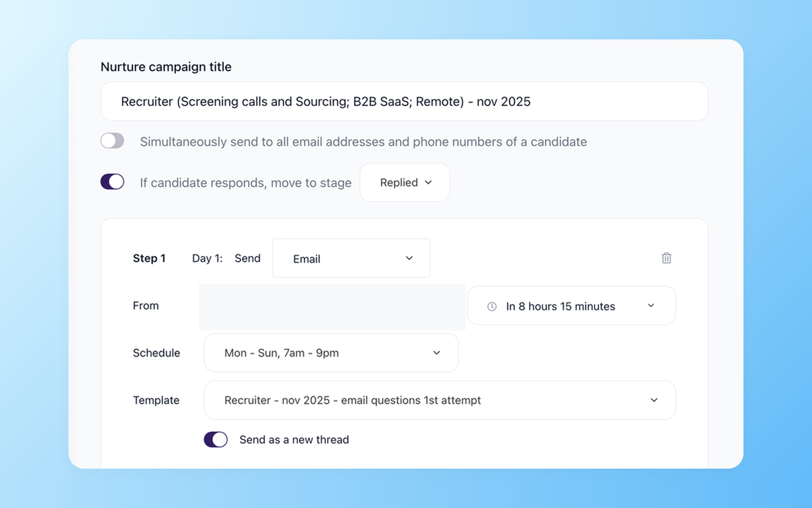
Task: Disable move to stage on candidate response
Action: [112, 182]
